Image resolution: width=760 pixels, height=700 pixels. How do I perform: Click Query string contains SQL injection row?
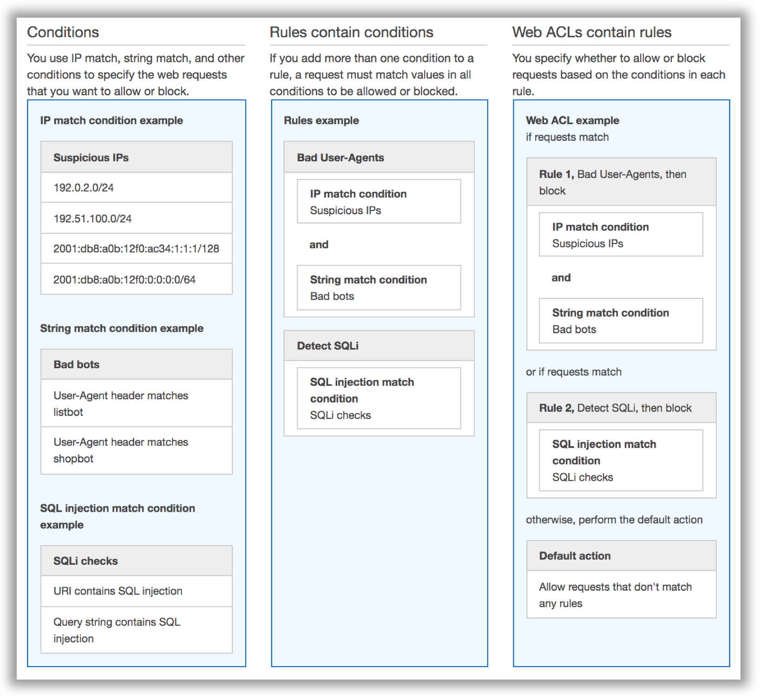click(137, 630)
